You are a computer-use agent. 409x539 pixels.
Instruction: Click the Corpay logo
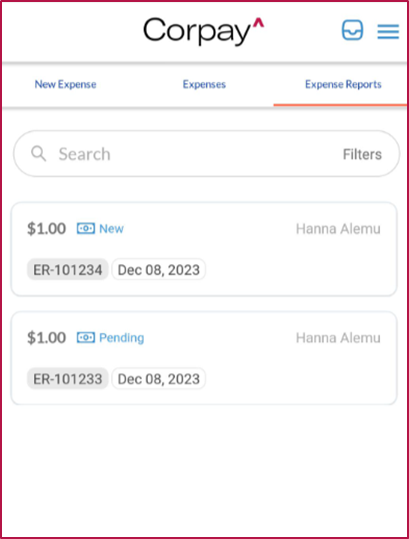click(203, 31)
